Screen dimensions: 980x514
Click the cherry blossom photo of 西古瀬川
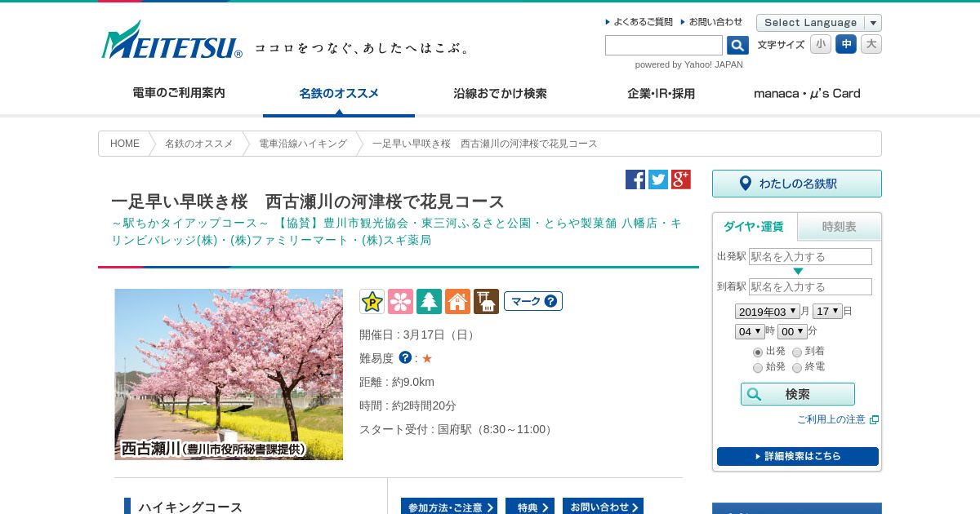(229, 374)
